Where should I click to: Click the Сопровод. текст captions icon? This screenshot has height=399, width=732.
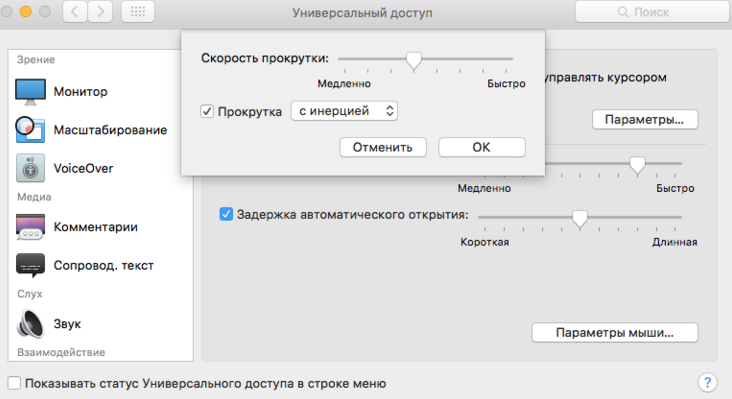(x=30, y=265)
